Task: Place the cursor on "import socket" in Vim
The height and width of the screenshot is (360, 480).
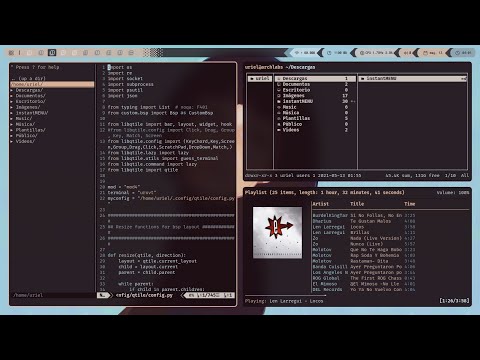Action: pyautogui.click(x=125, y=79)
